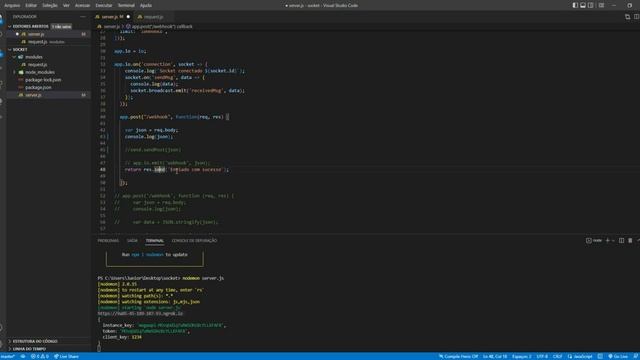Open the Editar menu
This screenshot has width=640, height=360.
pos(31,5)
